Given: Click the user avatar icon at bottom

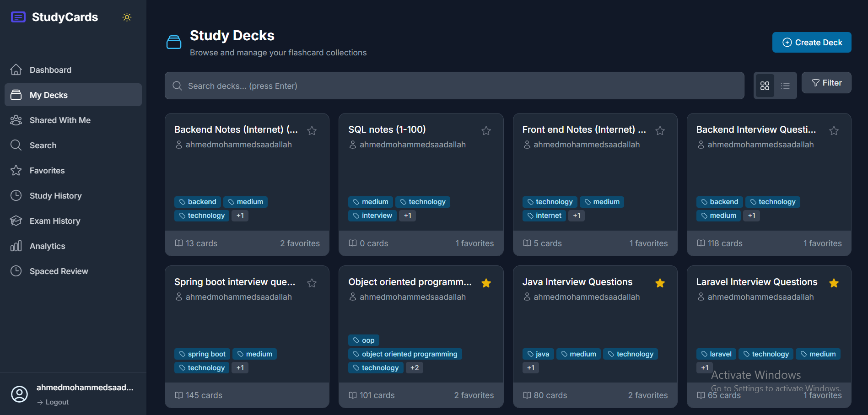Looking at the screenshot, I should click(19, 394).
